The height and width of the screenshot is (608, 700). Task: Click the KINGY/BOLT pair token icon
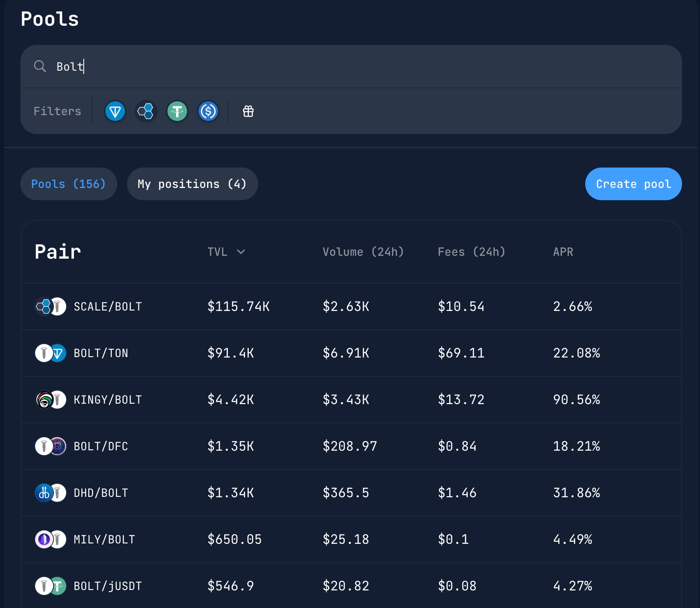[x=50, y=400]
